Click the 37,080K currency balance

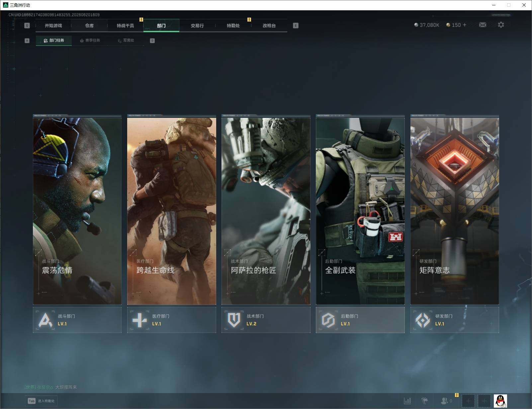pyautogui.click(x=426, y=25)
